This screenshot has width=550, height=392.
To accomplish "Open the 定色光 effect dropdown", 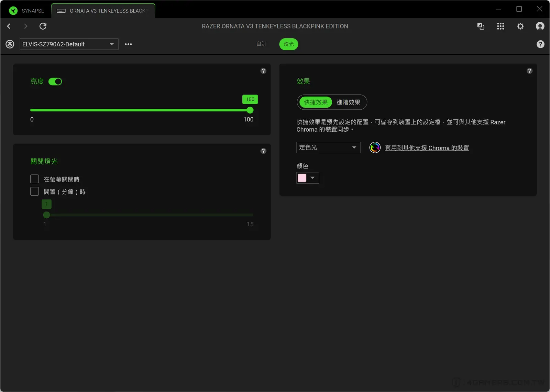I will (329, 148).
